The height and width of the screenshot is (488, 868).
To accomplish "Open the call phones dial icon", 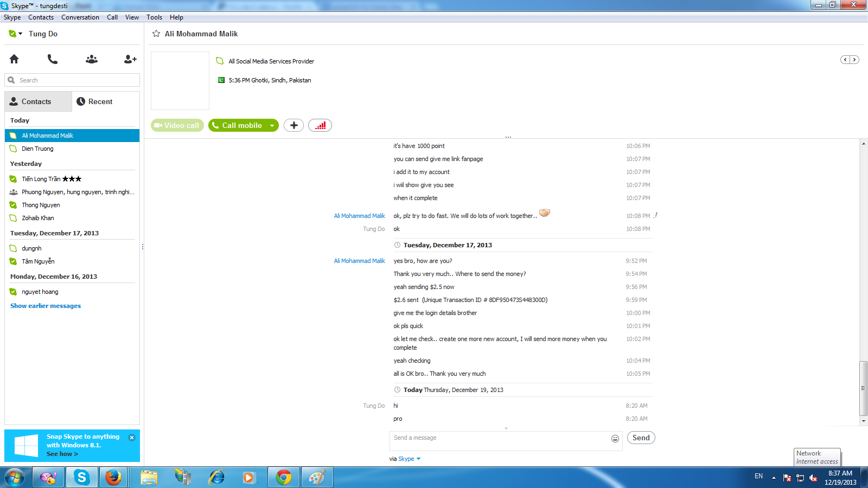I will tap(53, 59).
